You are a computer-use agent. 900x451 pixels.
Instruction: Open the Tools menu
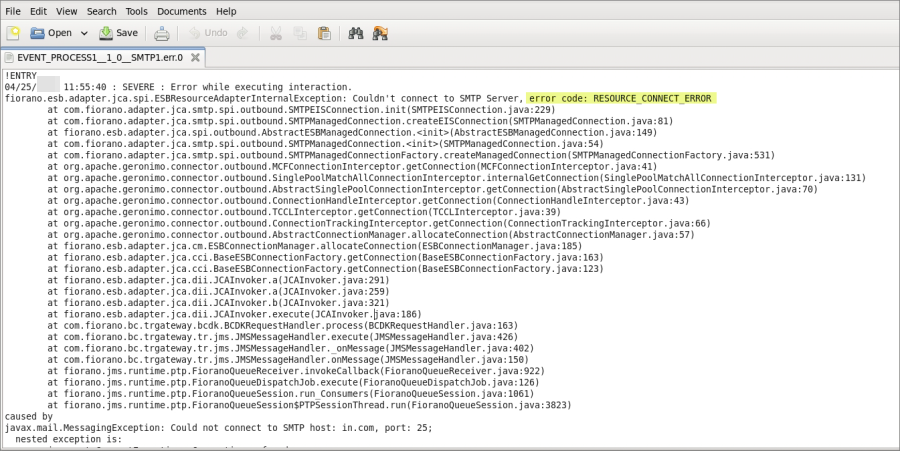137,11
